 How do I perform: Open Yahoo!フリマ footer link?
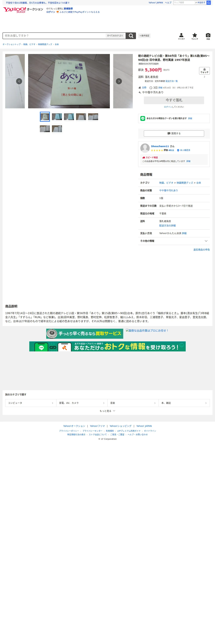(x=97, y=426)
